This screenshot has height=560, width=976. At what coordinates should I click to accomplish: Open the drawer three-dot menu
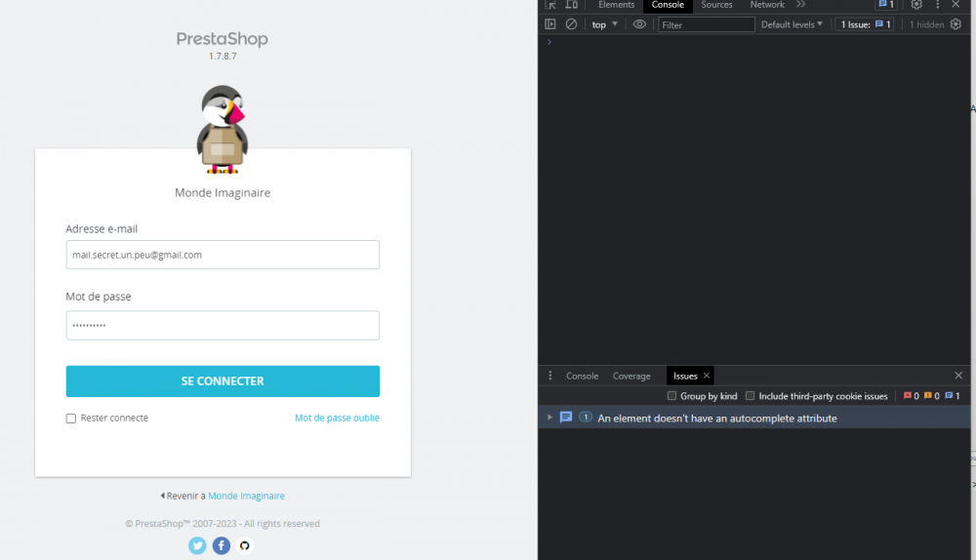(550, 376)
